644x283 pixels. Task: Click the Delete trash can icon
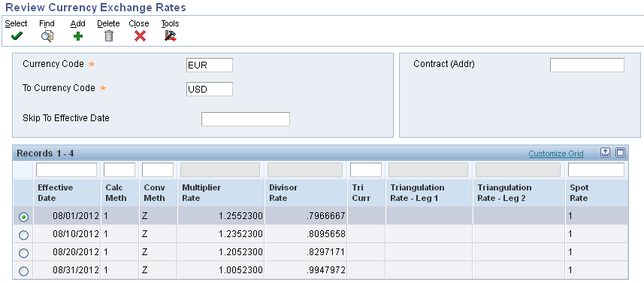(108, 36)
